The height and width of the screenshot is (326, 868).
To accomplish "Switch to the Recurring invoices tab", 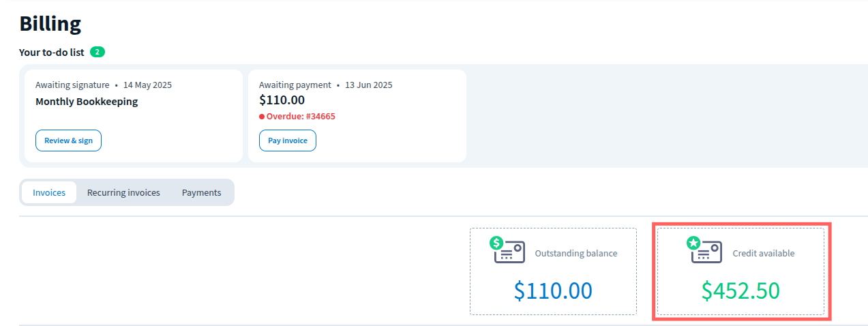I will pos(123,192).
